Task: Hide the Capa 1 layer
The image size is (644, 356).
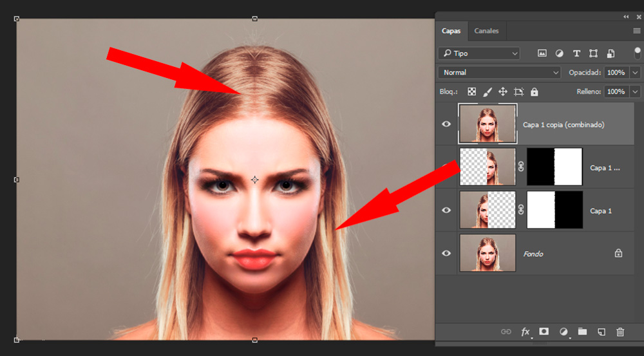Action: (446, 210)
